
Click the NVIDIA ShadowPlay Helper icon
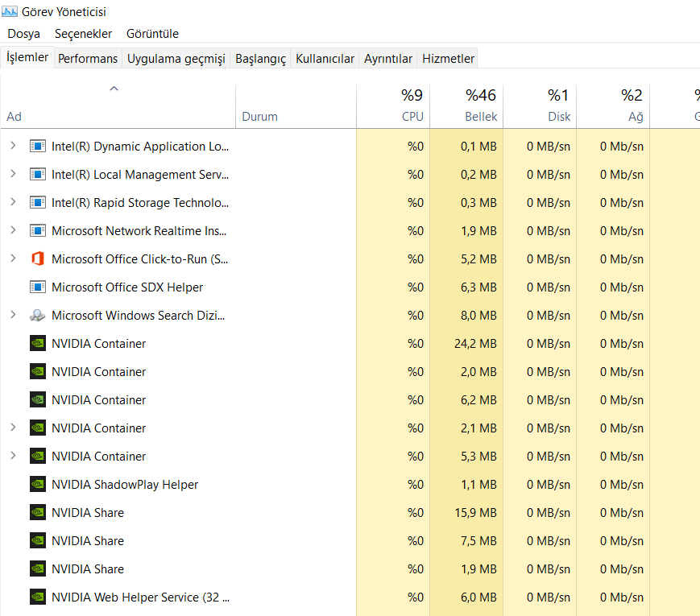37,484
